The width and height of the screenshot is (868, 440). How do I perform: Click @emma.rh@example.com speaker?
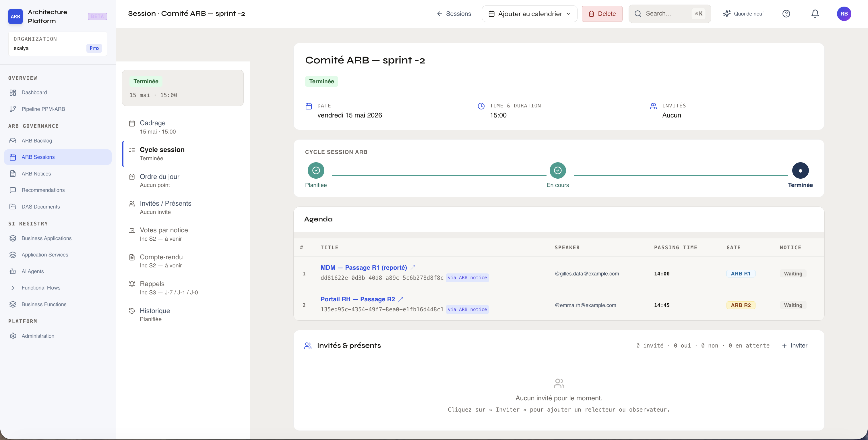pyautogui.click(x=585, y=306)
